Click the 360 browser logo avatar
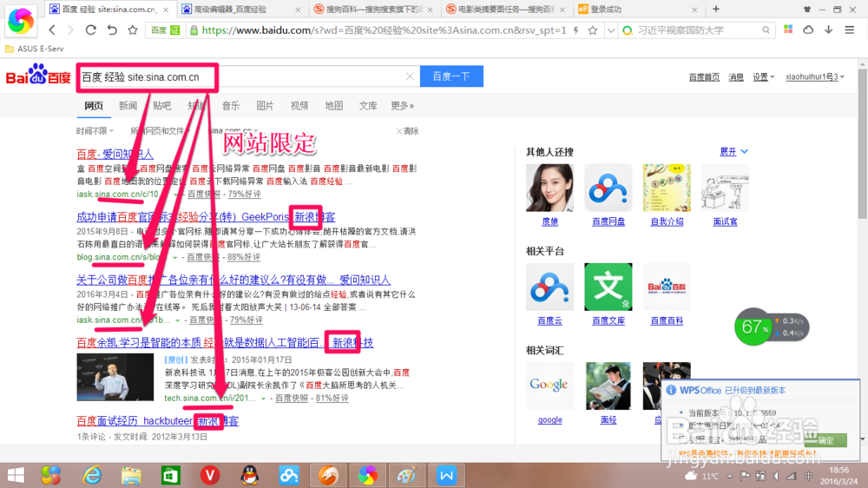Image resolution: width=868 pixels, height=488 pixels. (x=21, y=21)
